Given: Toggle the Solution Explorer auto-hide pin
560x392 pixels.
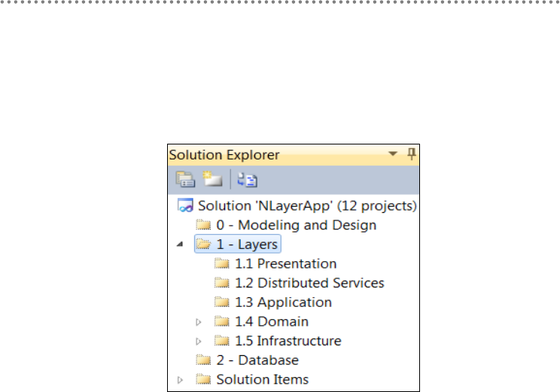Looking at the screenshot, I should pos(412,154).
